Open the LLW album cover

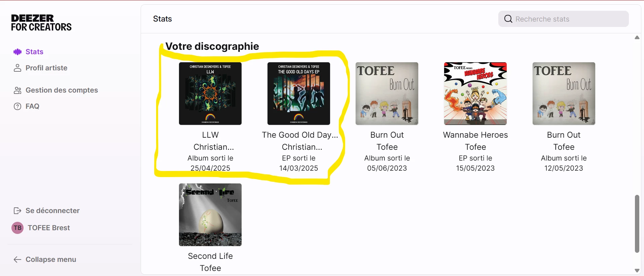coord(210,94)
